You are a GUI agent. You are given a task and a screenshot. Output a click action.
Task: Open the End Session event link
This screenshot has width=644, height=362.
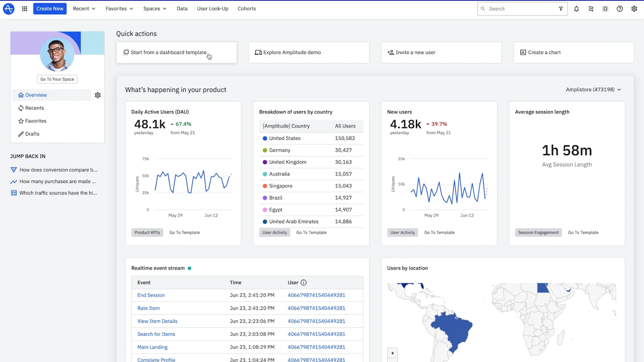pyautogui.click(x=151, y=295)
